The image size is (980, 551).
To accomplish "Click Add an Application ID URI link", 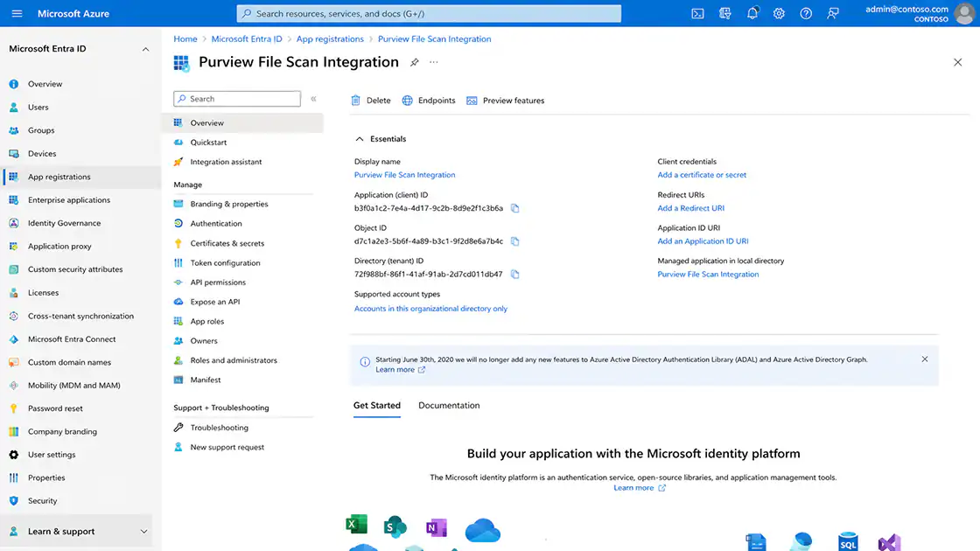I will pyautogui.click(x=703, y=241).
